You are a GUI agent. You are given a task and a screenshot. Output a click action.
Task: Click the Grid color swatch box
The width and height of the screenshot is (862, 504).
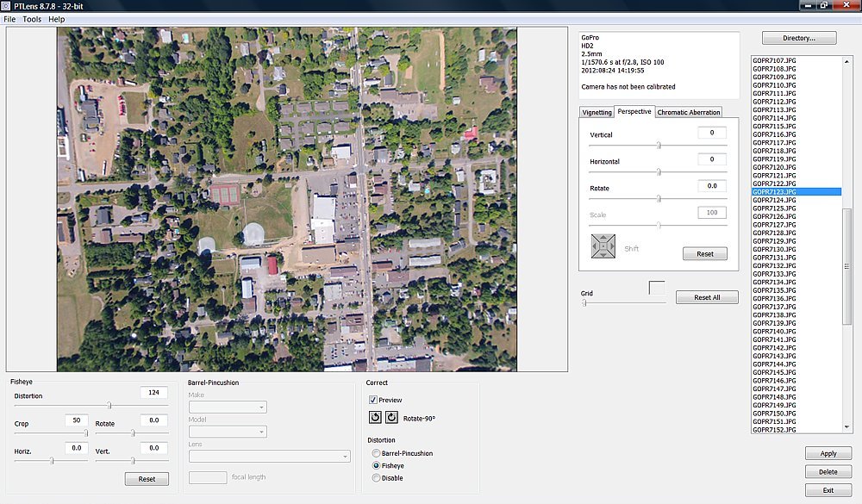657,288
